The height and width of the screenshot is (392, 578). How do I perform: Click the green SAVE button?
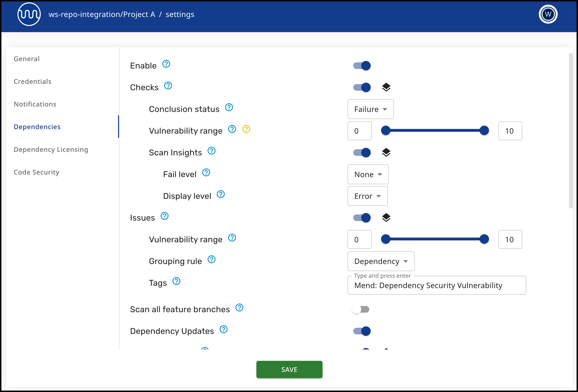pyautogui.click(x=289, y=369)
